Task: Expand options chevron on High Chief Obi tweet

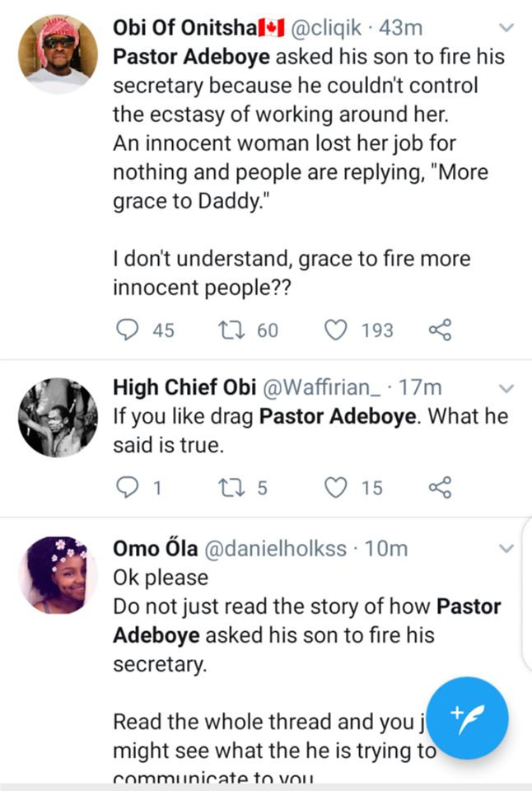Action: coord(506,388)
